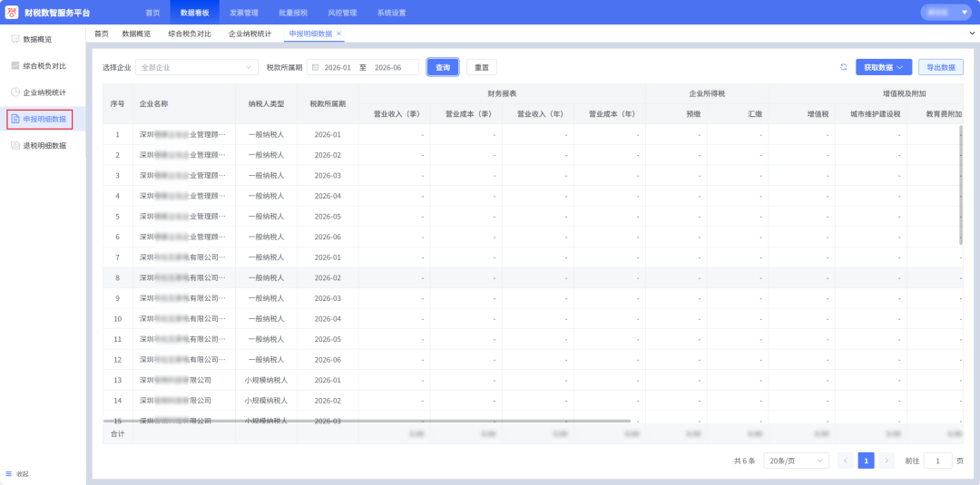Click the 城市维护建设税 column header
Image resolution: width=980 pixels, height=485 pixels.
(875, 114)
